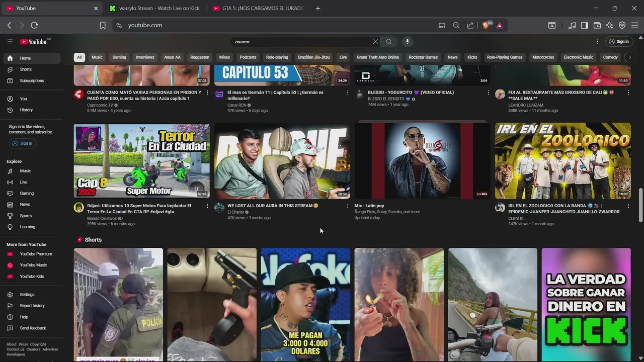Open Capricornio TV channel link
This screenshot has height=362, width=644.
click(100, 105)
